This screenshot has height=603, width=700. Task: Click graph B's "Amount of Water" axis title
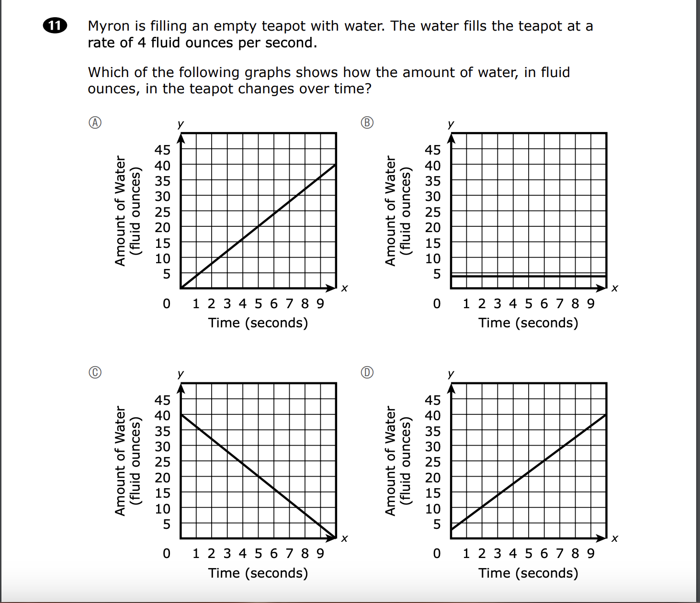tap(391, 211)
